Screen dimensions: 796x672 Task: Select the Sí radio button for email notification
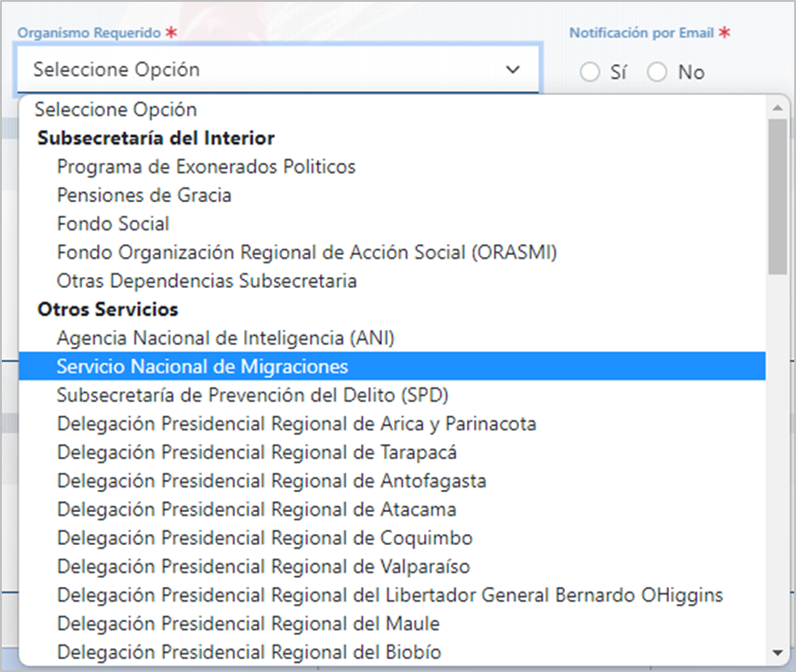click(x=589, y=71)
